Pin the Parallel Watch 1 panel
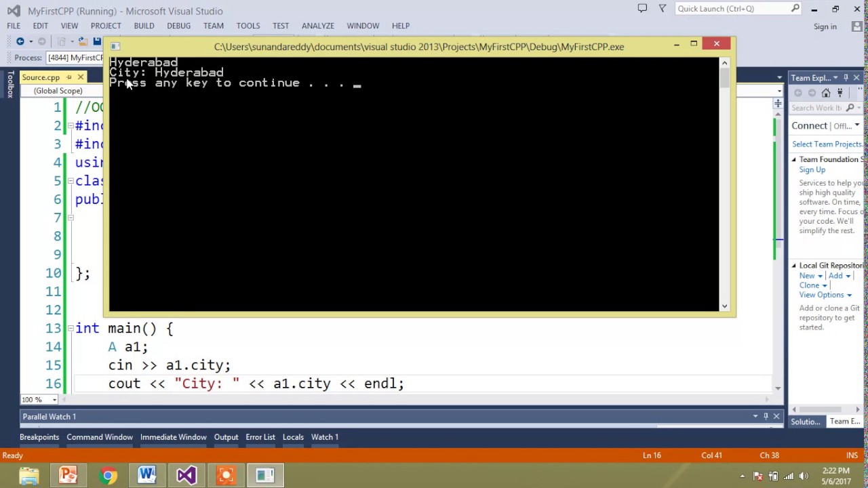Viewport: 868px width, 488px height. tap(766, 416)
